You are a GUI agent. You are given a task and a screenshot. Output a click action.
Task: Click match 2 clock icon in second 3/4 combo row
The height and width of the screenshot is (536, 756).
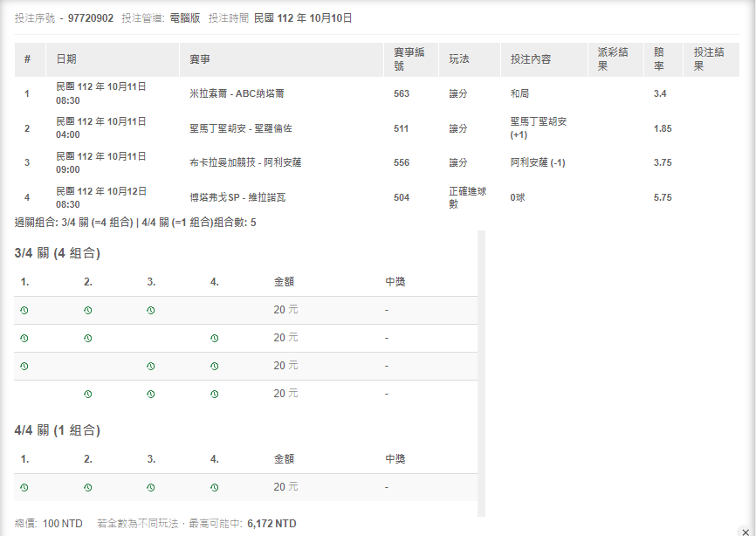tap(88, 339)
